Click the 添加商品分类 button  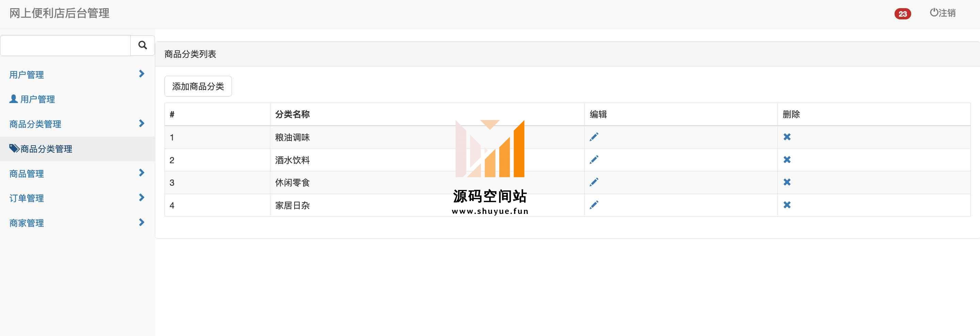pyautogui.click(x=198, y=86)
